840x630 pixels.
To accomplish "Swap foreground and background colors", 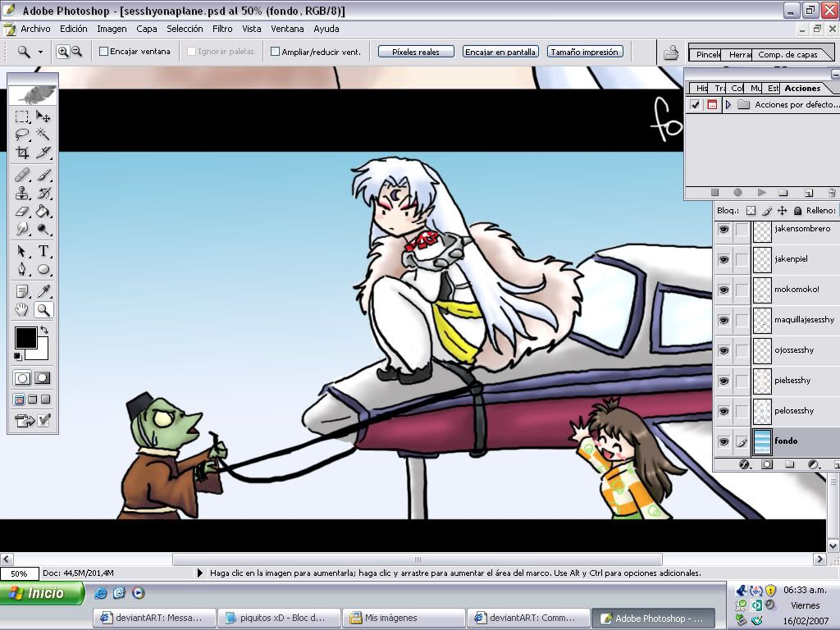I will tap(44, 330).
